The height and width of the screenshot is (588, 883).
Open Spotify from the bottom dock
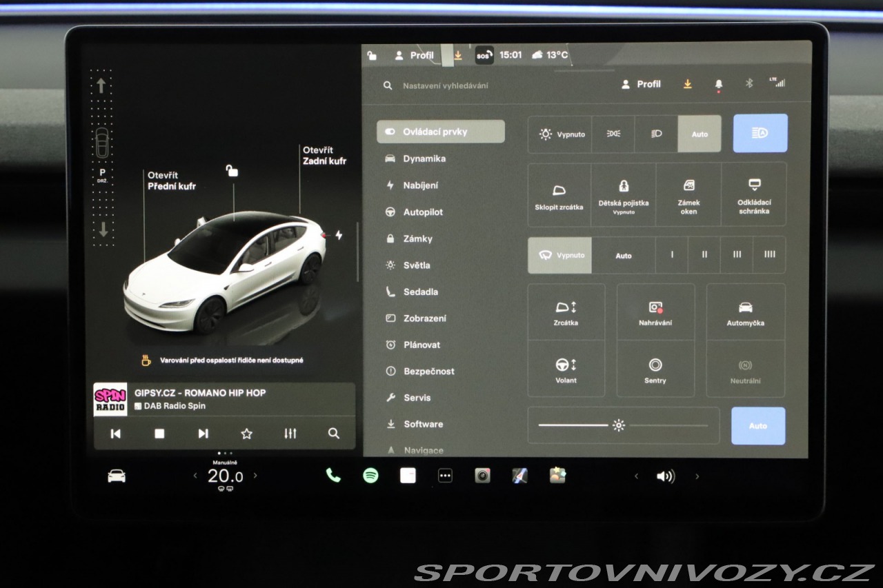click(370, 476)
